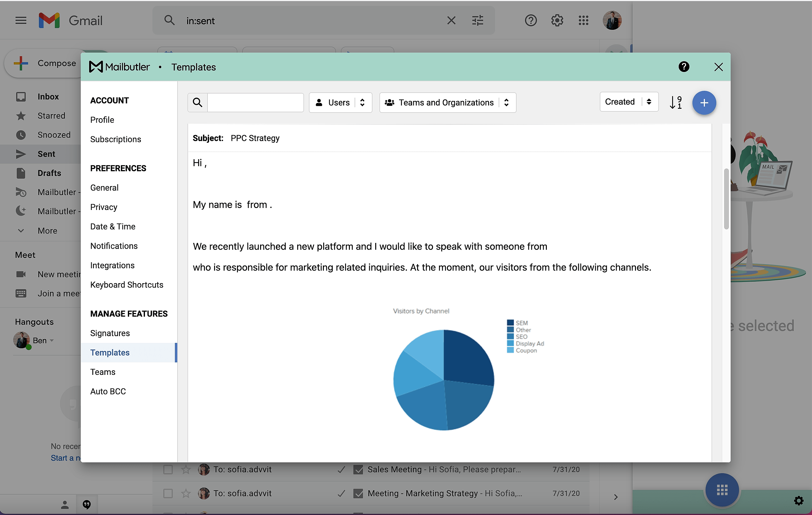The width and height of the screenshot is (812, 515).
Task: Show Gmail search filter options
Action: [x=477, y=21]
